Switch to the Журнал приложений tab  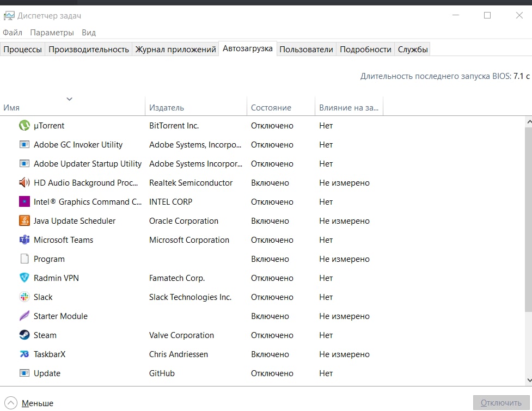pyautogui.click(x=175, y=50)
